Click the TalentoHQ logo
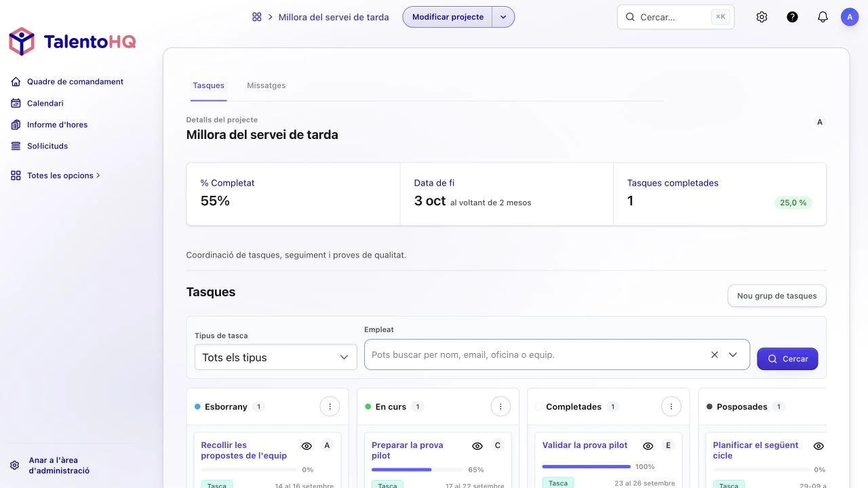 coord(73,42)
